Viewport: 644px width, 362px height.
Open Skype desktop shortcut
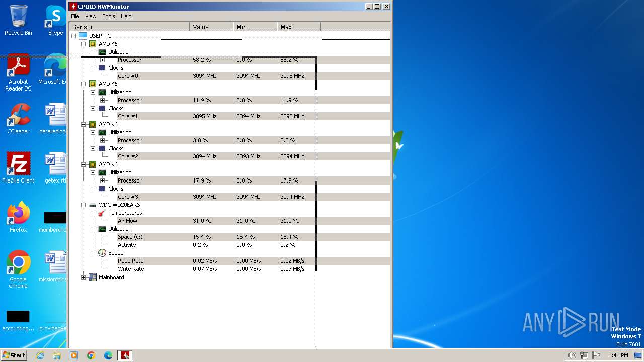[x=55, y=20]
